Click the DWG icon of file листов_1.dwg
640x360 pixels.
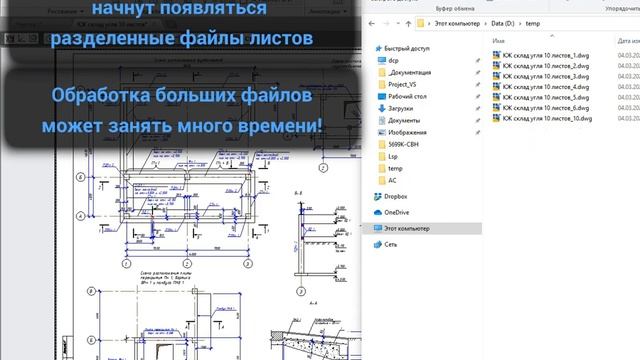click(x=496, y=55)
